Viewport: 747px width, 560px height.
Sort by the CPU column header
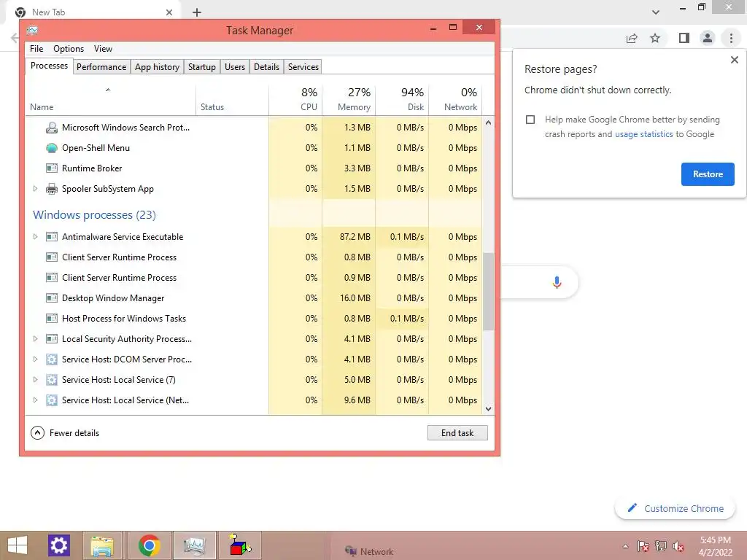pyautogui.click(x=295, y=100)
